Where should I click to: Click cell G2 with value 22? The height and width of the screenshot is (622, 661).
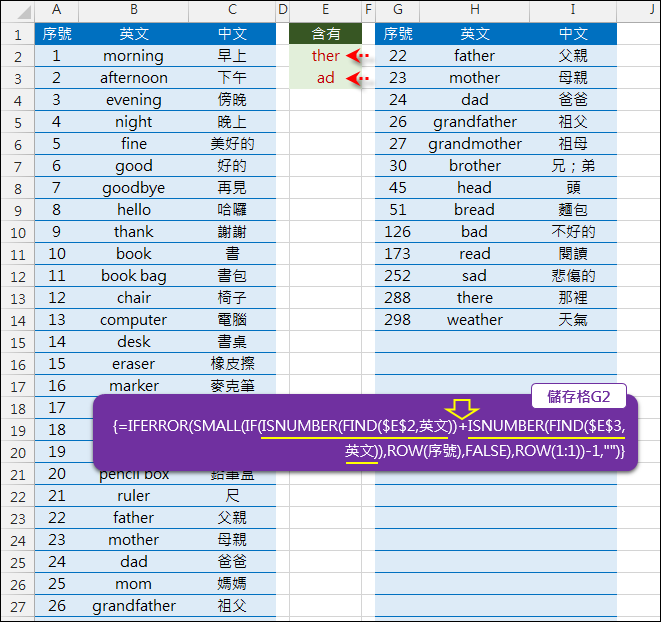tap(398, 56)
